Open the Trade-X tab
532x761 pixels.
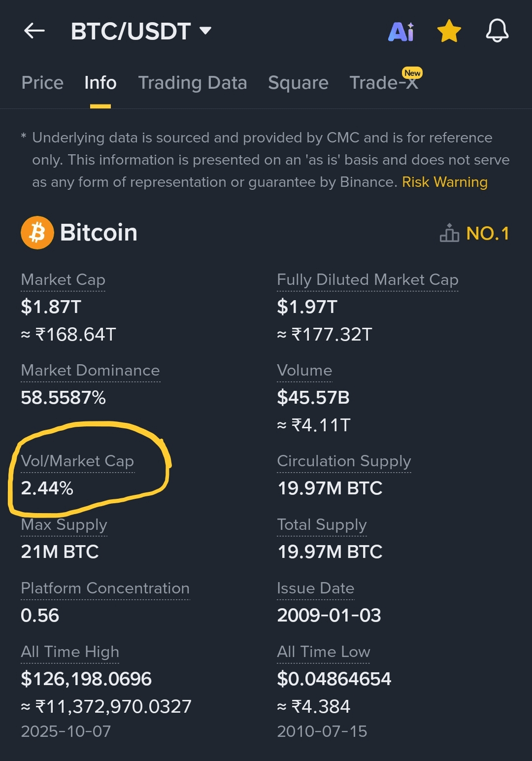coord(384,83)
